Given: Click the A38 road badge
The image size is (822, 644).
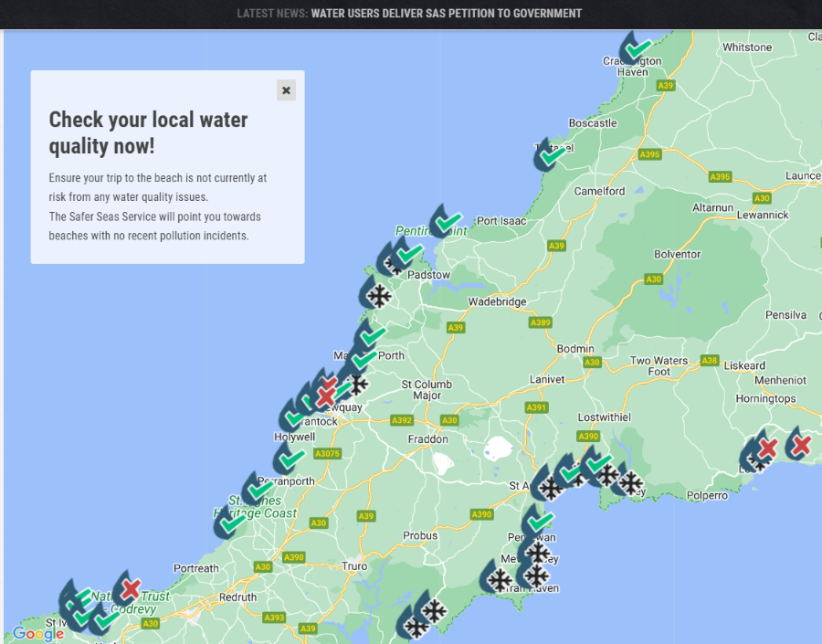Looking at the screenshot, I should (710, 360).
